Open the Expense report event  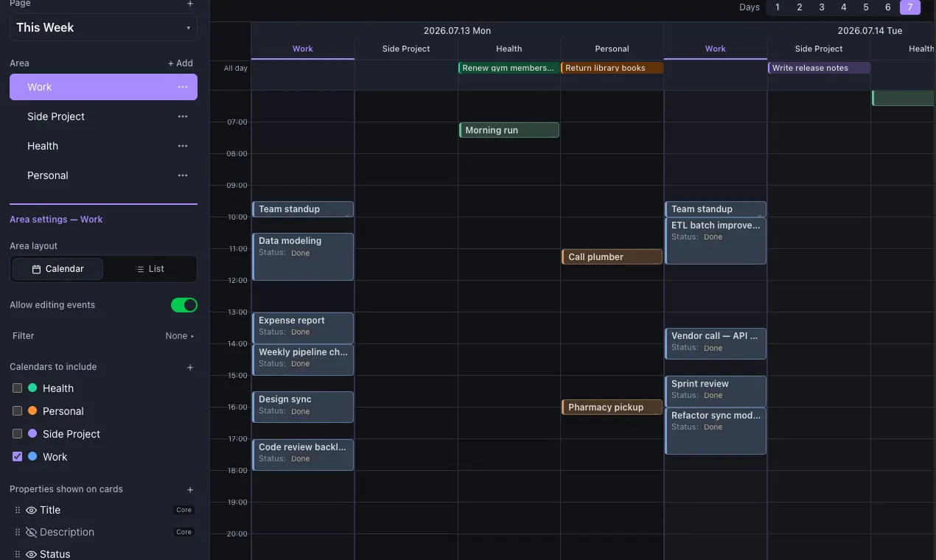tap(303, 328)
